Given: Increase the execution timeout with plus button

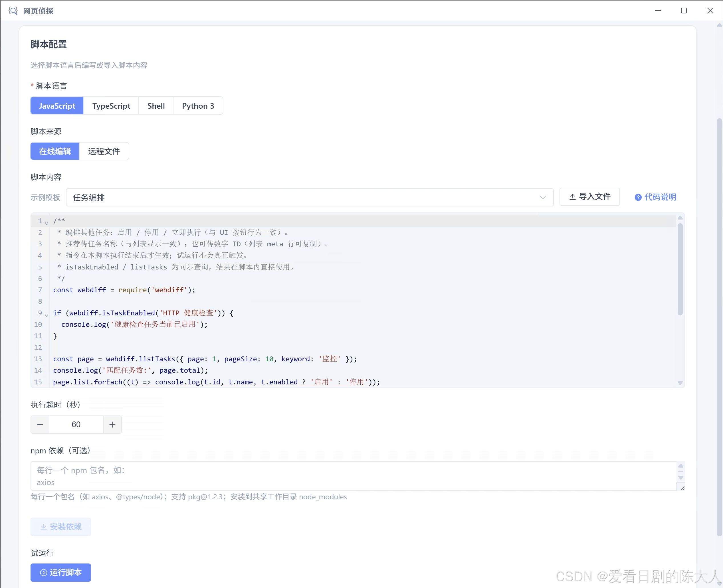Looking at the screenshot, I should pyautogui.click(x=112, y=424).
